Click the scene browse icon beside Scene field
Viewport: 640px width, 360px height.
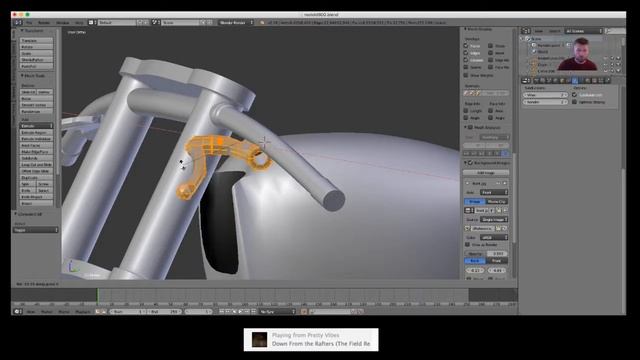point(156,22)
